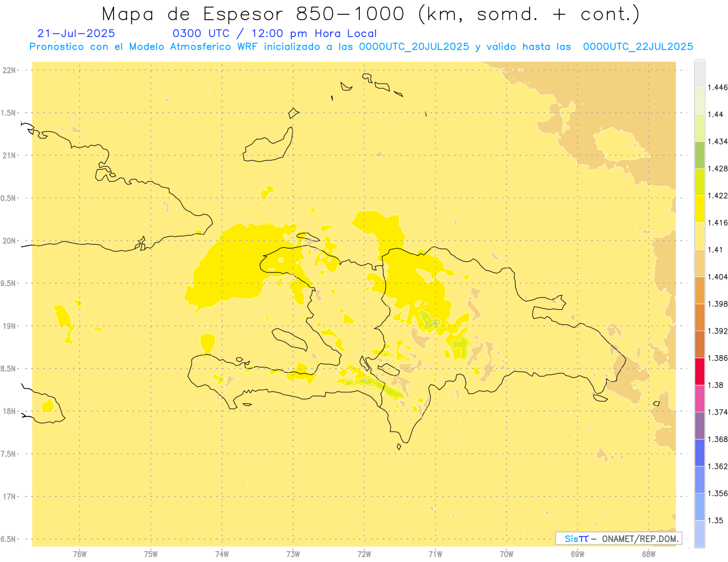Screen dimensions: 728x562
Task: Click legend value 1.416
Action: coord(717,222)
